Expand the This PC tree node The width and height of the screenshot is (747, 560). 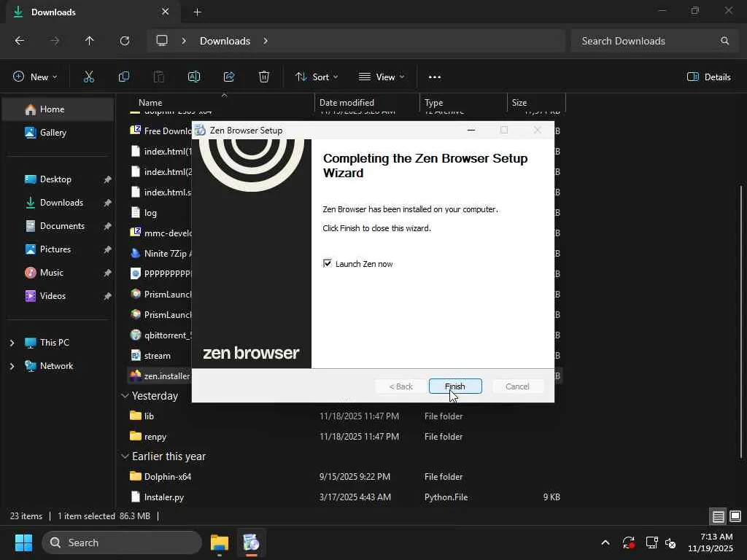click(x=12, y=343)
